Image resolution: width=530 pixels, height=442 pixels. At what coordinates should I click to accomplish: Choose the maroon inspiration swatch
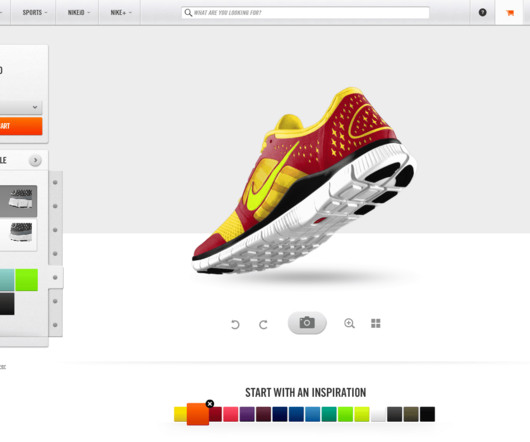tap(263, 414)
